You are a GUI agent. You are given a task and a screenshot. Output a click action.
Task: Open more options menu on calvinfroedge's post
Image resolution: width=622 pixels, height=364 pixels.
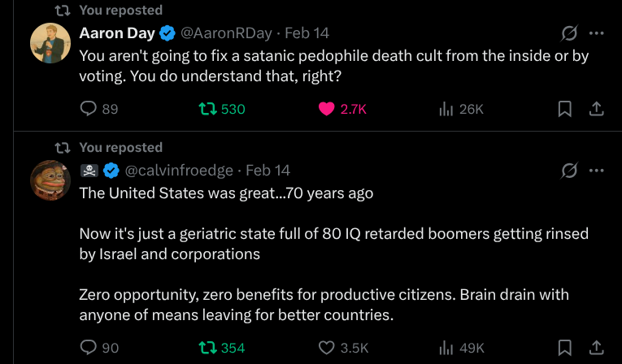(596, 171)
